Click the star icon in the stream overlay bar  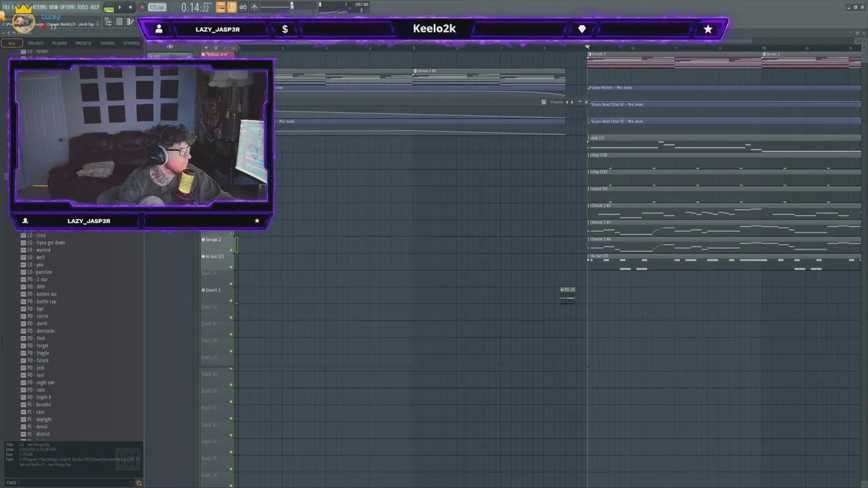[708, 29]
